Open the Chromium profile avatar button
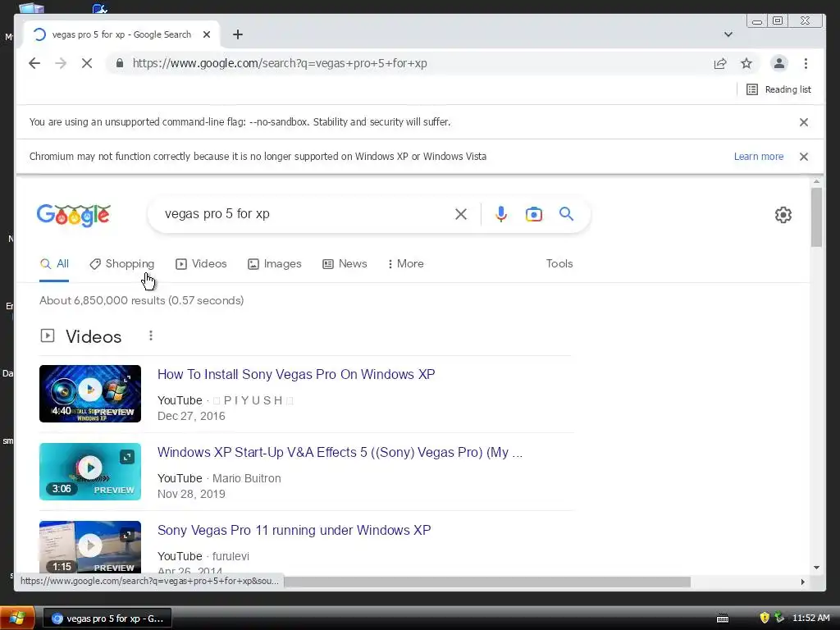The image size is (840, 630). coord(779,63)
